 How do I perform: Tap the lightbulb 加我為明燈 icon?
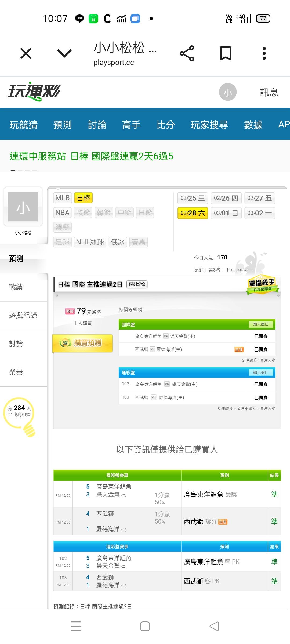pyautogui.click(x=20, y=416)
